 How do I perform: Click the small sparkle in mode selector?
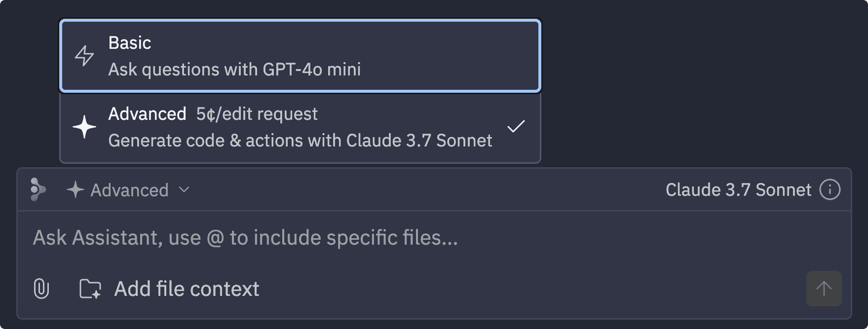(75, 190)
